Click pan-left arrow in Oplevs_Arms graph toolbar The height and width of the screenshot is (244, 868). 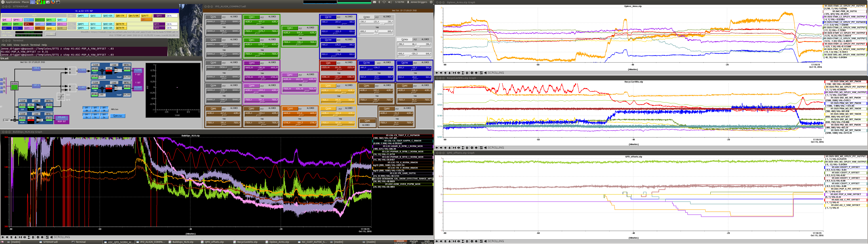pyautogui.click(x=437, y=73)
